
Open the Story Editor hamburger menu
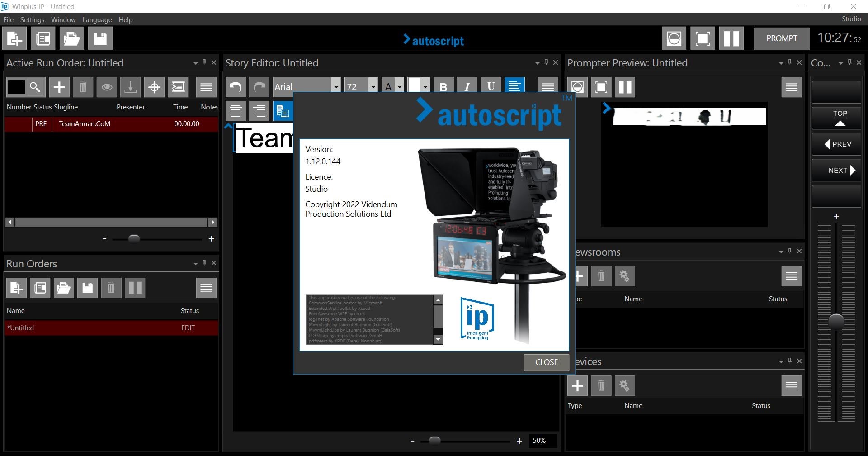pyautogui.click(x=548, y=86)
